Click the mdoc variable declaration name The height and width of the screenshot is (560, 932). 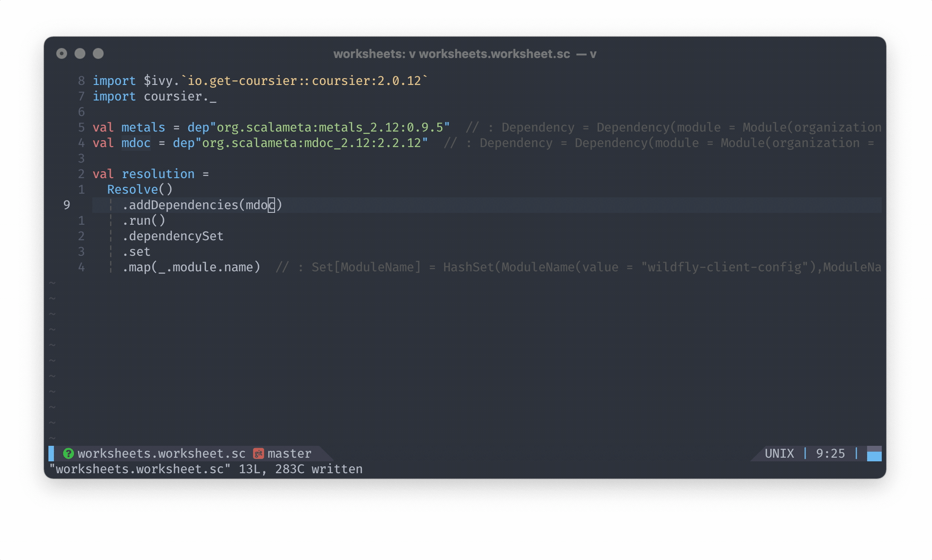tap(136, 143)
